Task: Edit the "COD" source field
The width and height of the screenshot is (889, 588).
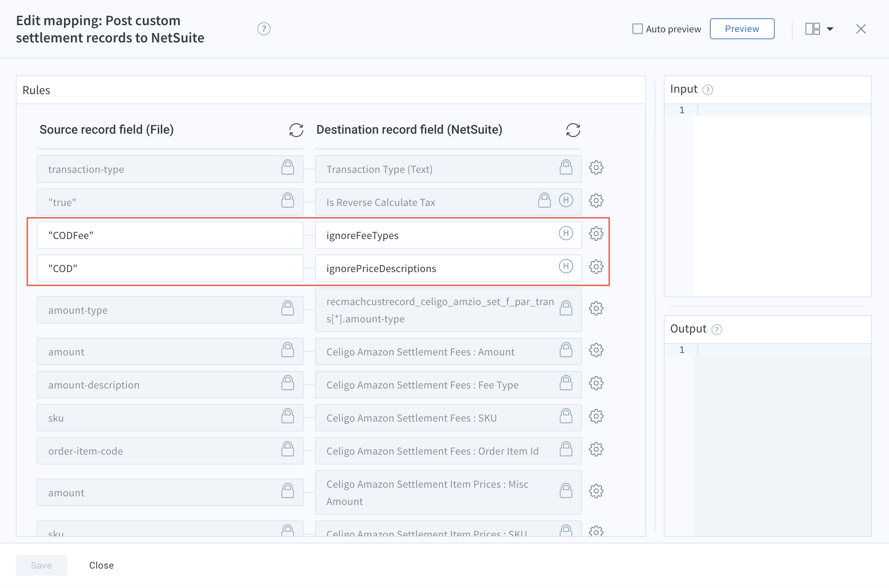Action: (170, 268)
